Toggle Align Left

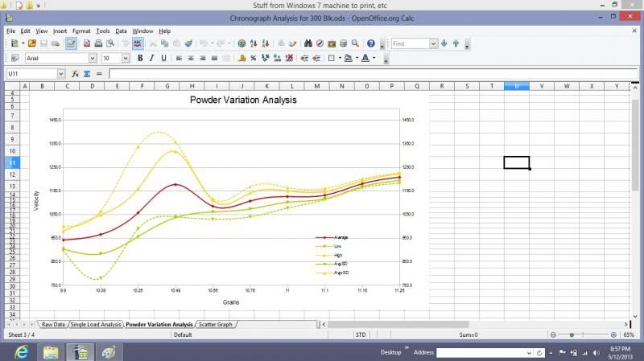point(179,58)
